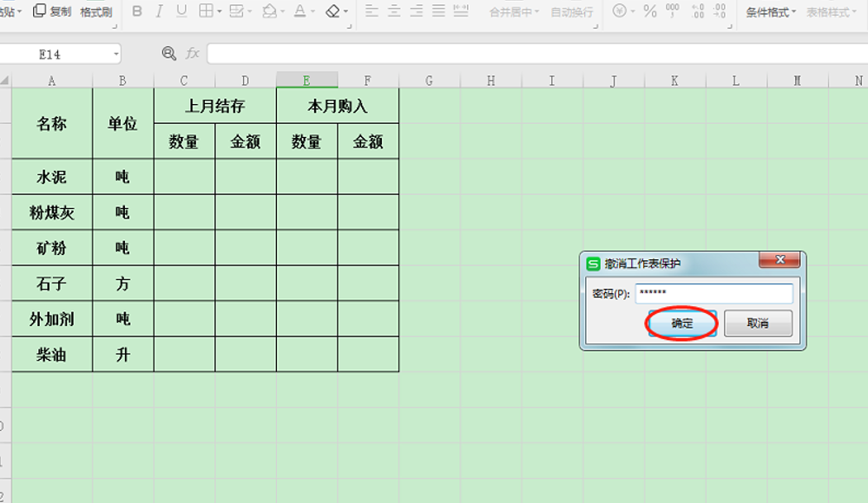This screenshot has width=868, height=503.
Task: Close the 撤消工作表保护 dialog
Action: click(779, 259)
